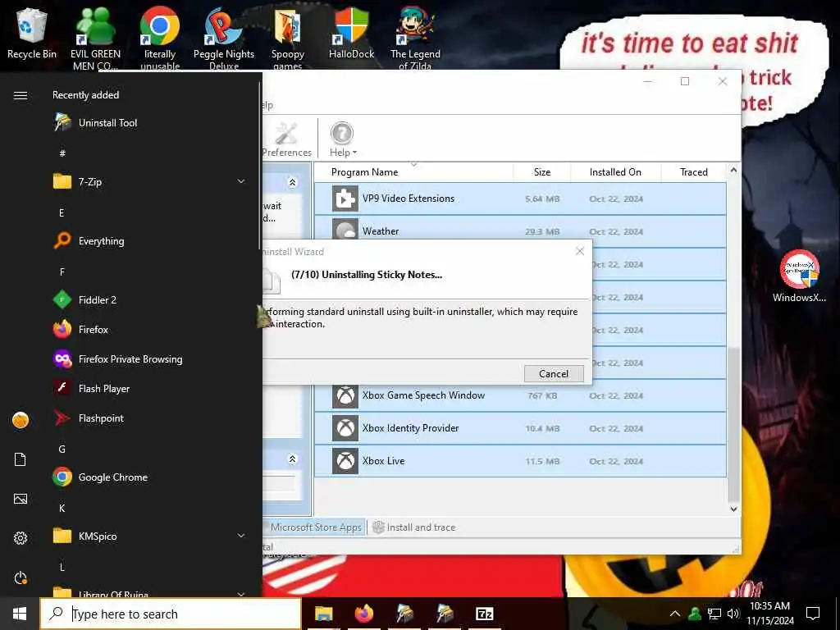Screen dimensions: 840x630
Task: Close the Uninstall Wizard dialog
Action: (x=580, y=251)
